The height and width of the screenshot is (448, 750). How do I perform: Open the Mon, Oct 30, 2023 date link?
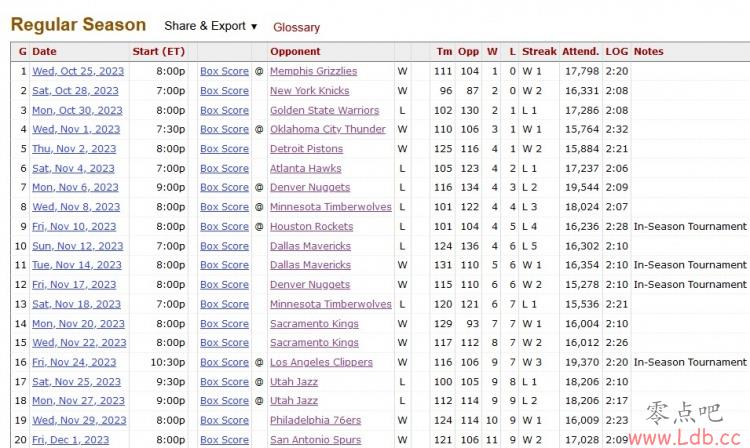[x=77, y=110]
